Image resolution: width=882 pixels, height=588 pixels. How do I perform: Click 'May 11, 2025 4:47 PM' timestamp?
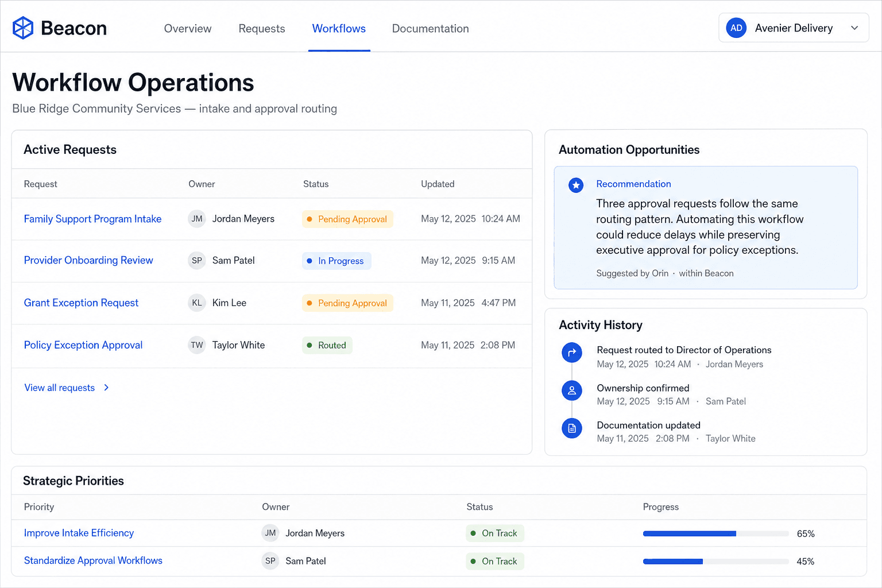click(x=468, y=303)
